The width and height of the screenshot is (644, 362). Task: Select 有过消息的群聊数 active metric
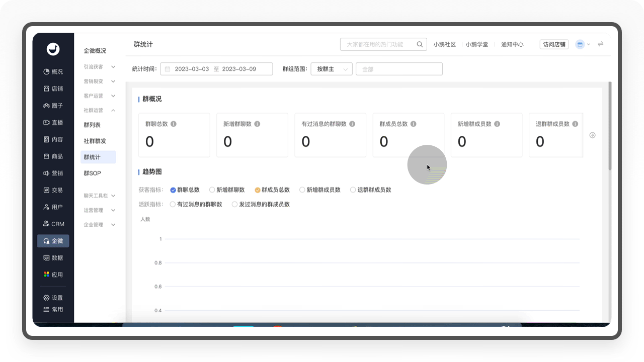pyautogui.click(x=173, y=205)
